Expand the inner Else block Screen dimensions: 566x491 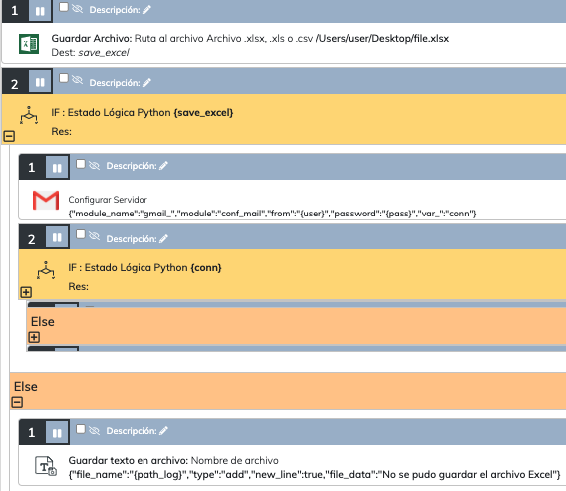point(34,338)
